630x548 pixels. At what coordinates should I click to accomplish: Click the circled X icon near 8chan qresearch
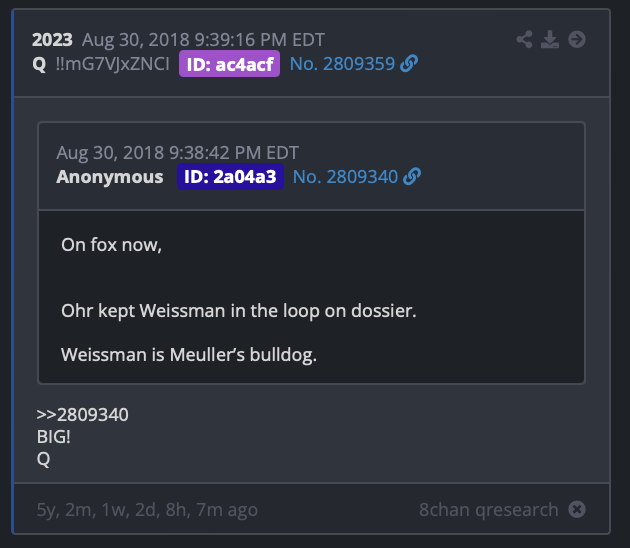[577, 509]
